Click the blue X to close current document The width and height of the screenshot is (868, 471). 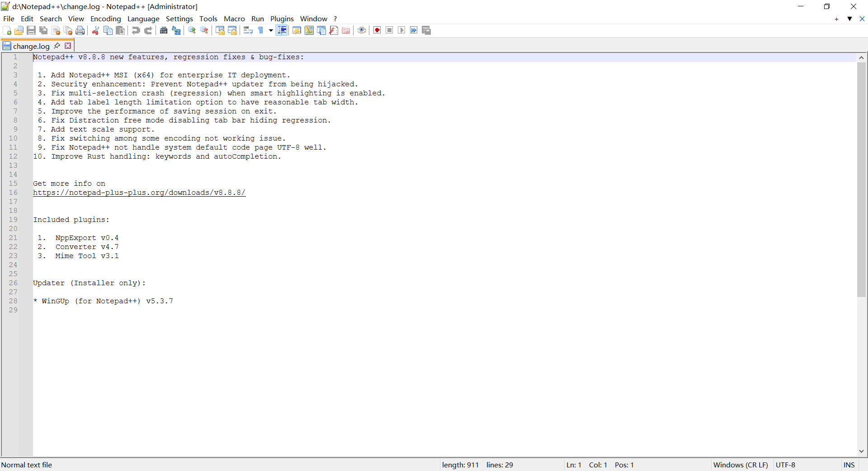click(862, 19)
